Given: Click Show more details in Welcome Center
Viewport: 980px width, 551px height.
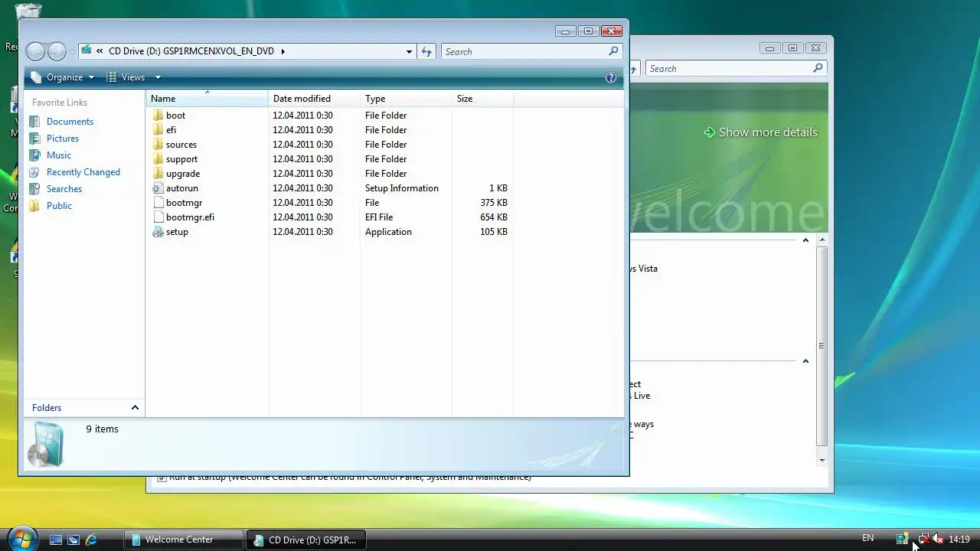Looking at the screenshot, I should (760, 132).
